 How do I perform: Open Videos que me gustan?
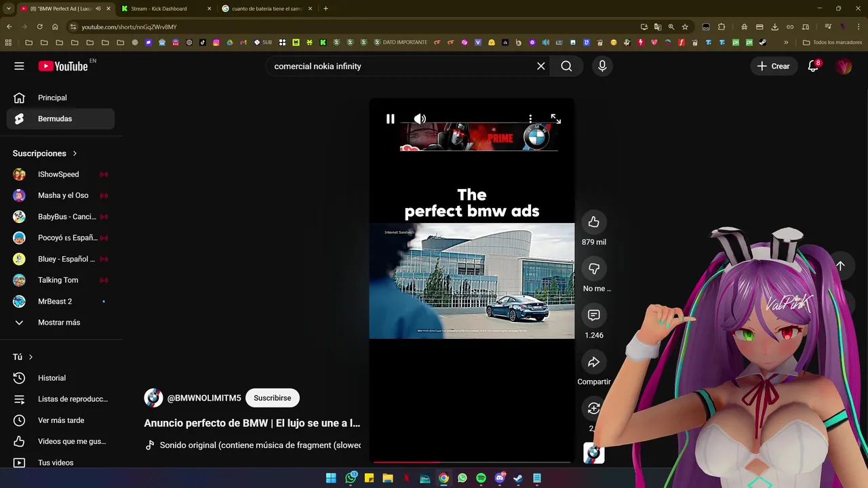[61, 441]
